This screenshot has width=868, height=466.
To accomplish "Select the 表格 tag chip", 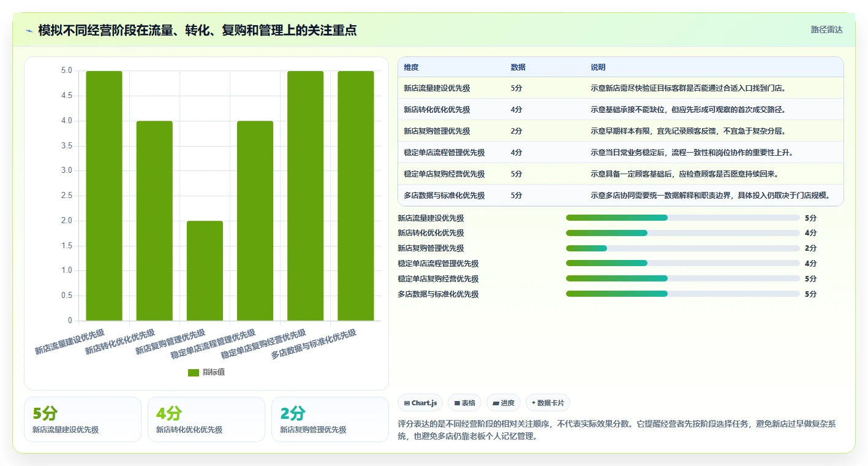I will coord(464,403).
